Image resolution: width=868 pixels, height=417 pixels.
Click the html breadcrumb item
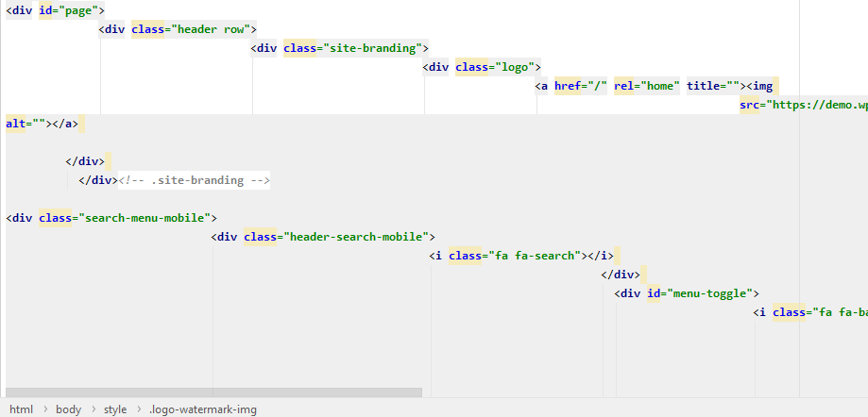21,409
